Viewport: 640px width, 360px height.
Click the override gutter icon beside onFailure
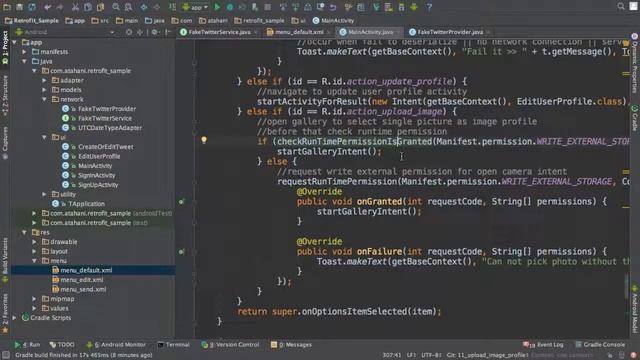182,251
